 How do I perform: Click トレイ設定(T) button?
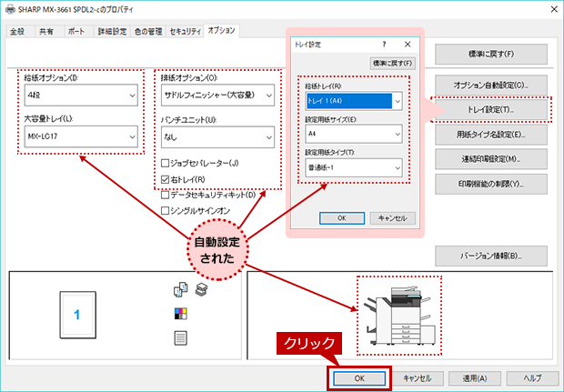[x=491, y=110]
